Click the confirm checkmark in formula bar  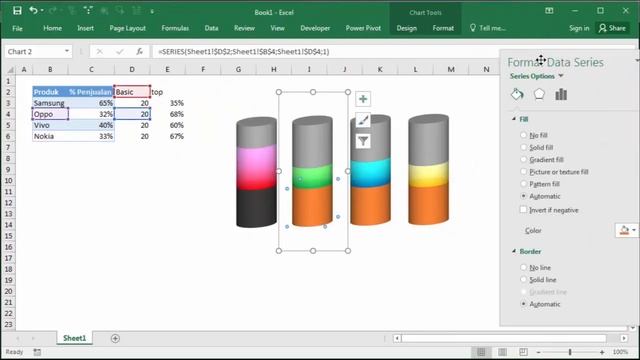120,51
